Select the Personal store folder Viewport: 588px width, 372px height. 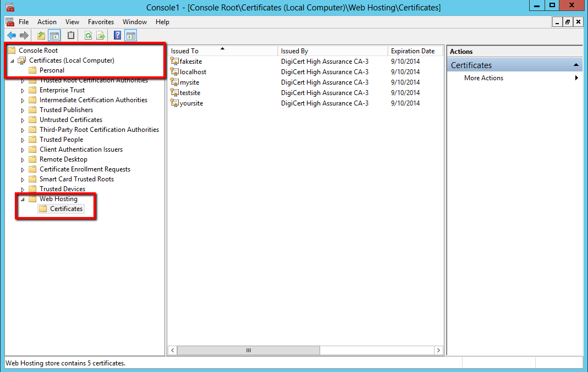coord(52,70)
